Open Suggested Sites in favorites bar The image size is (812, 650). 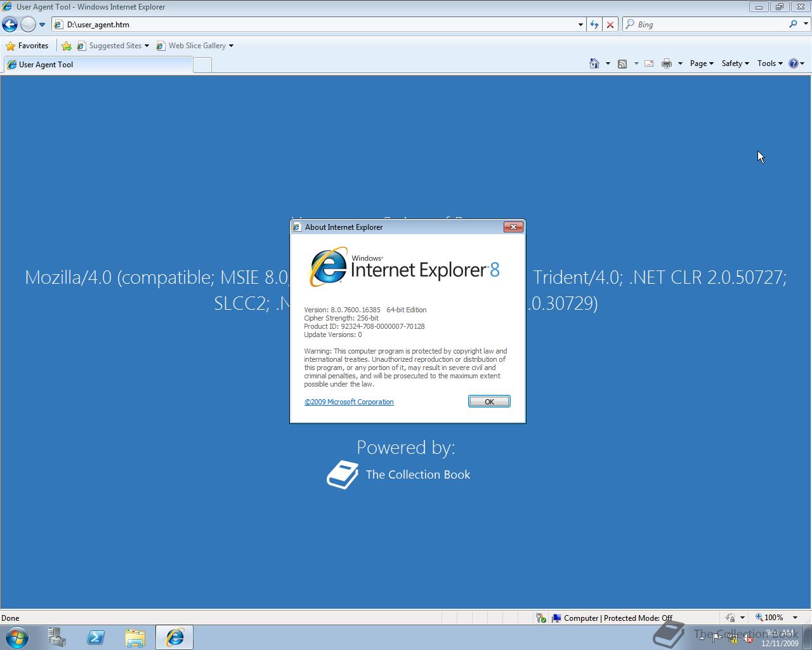(113, 46)
